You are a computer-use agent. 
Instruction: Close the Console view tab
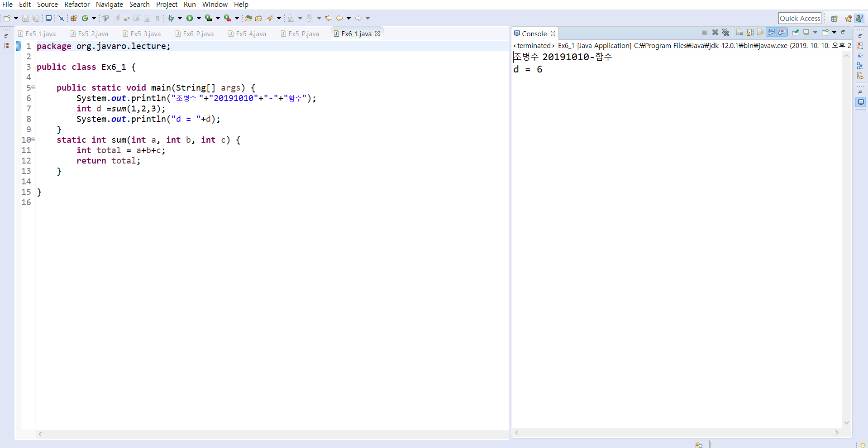click(553, 34)
